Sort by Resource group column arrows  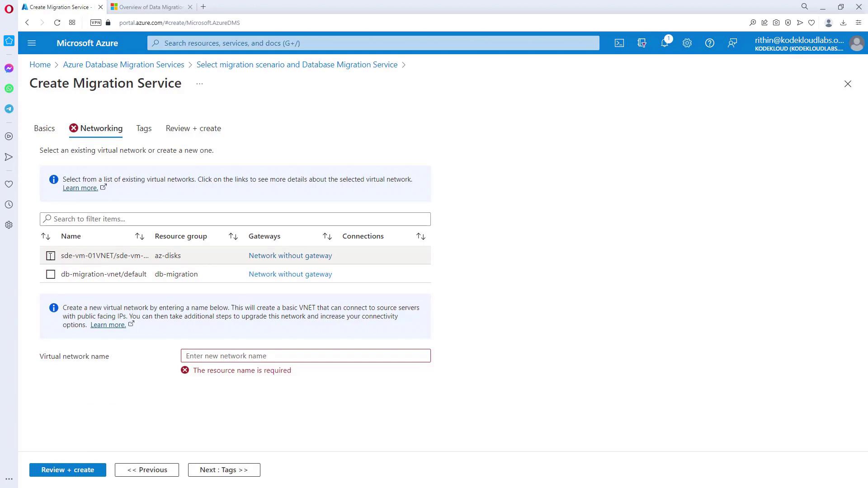click(233, 236)
